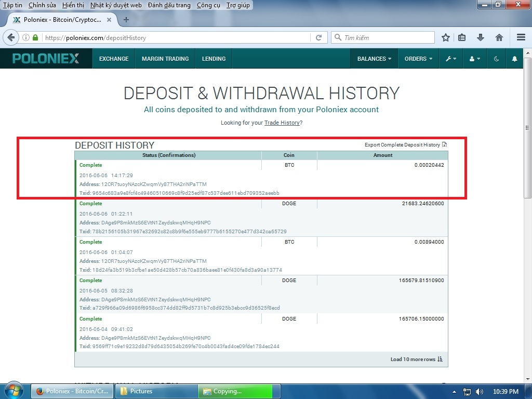Open the Hiển thị menu

[x=73, y=5]
